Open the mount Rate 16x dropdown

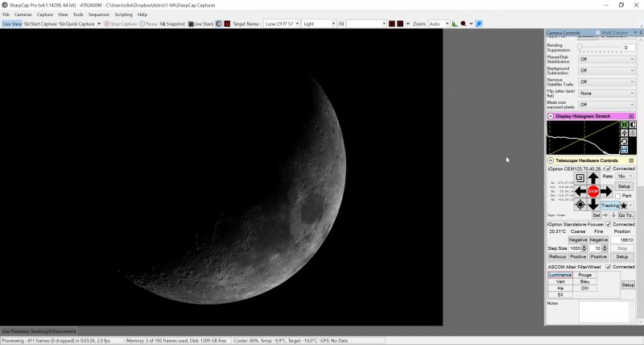(x=625, y=176)
